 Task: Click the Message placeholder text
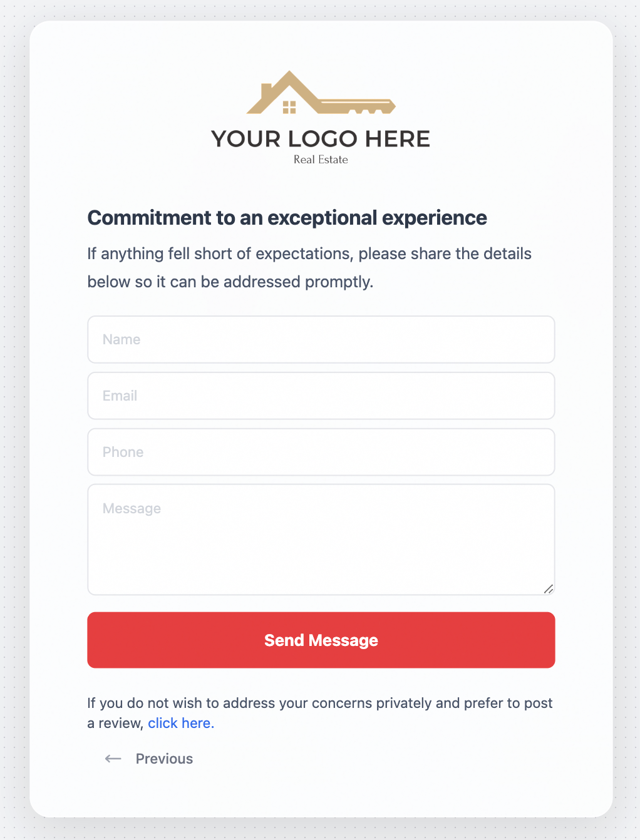pyautogui.click(x=132, y=508)
